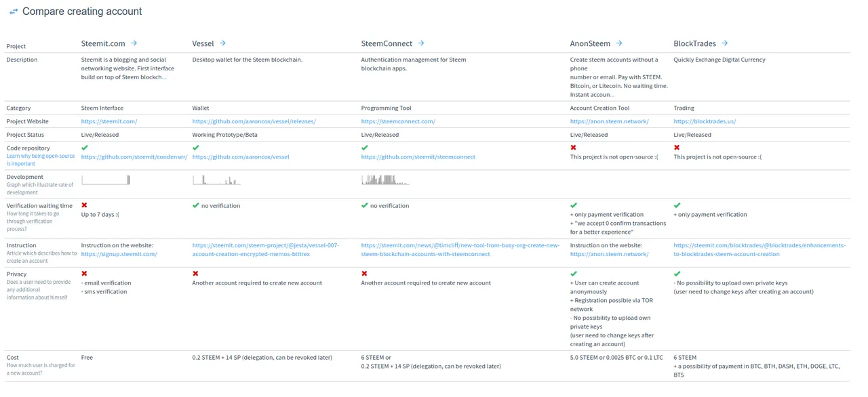Click the compare arrows icon beside the title

pyautogui.click(x=14, y=12)
